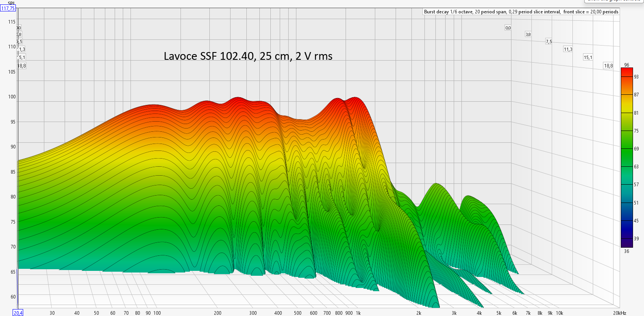This screenshot has height=316, width=644.
Task: Click the 87 color scale label
Action: [x=636, y=95]
